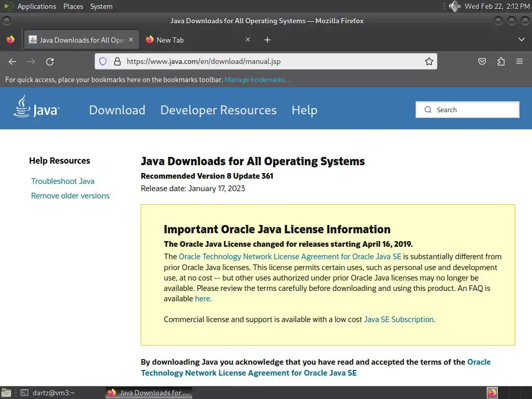Open a new tab with plus button

(268, 40)
